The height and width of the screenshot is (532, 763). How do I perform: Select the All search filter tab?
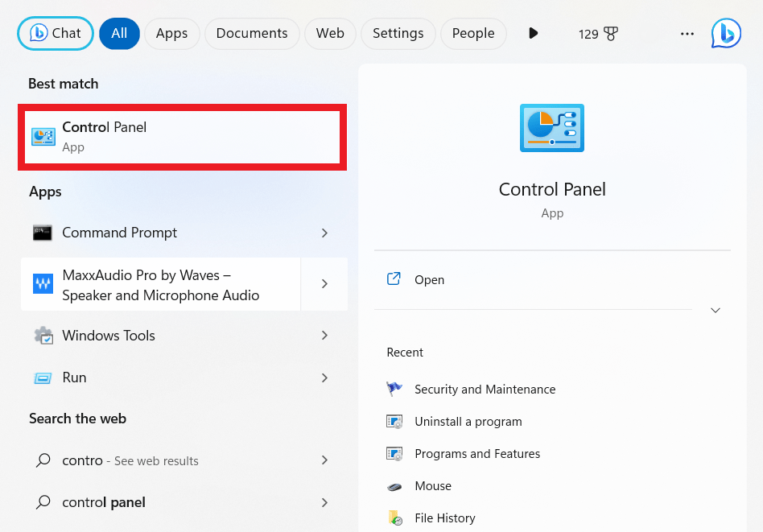point(119,34)
